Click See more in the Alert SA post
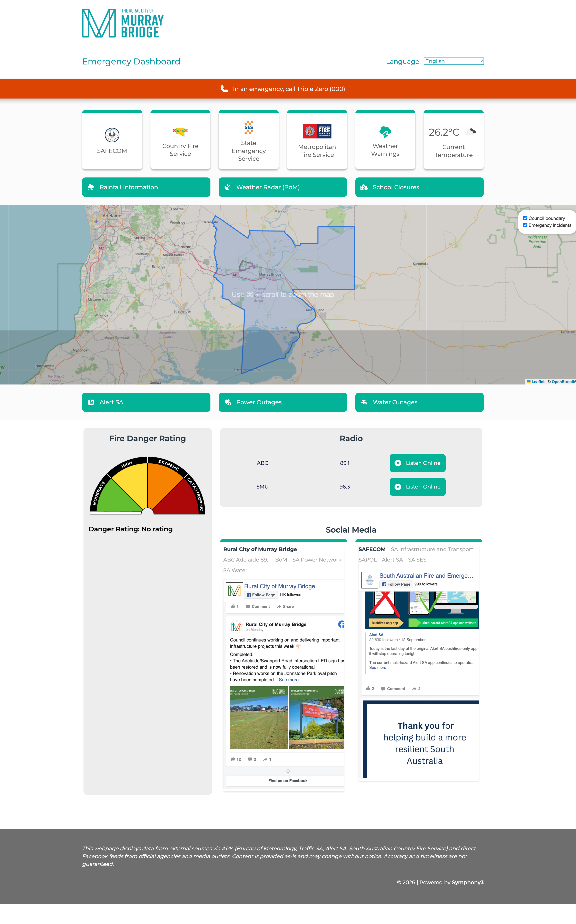This screenshot has width=576, height=924. (x=378, y=667)
